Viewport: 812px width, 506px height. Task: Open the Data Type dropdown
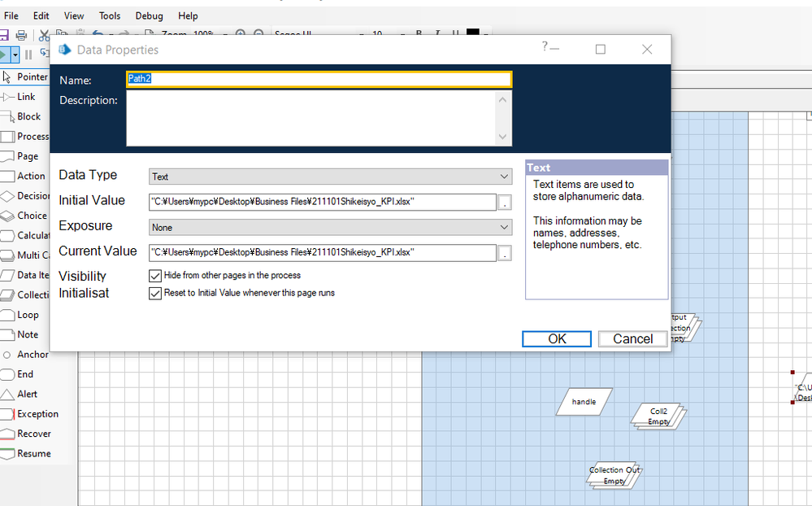click(330, 177)
